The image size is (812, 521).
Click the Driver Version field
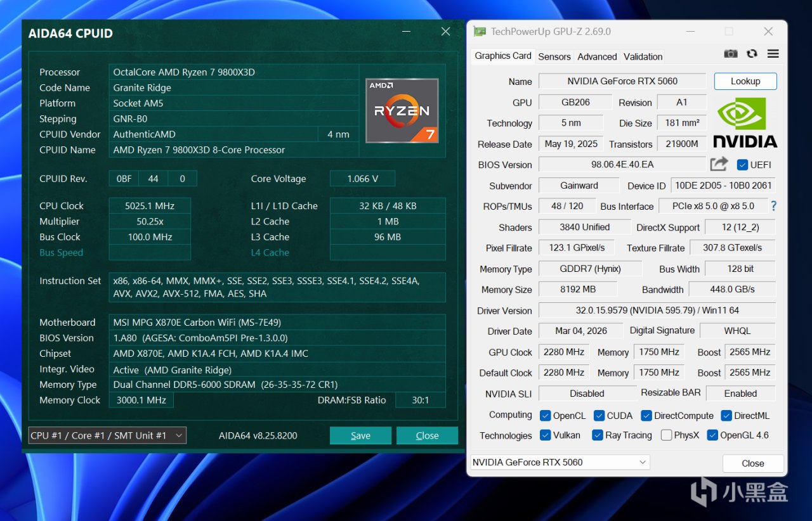point(657,311)
